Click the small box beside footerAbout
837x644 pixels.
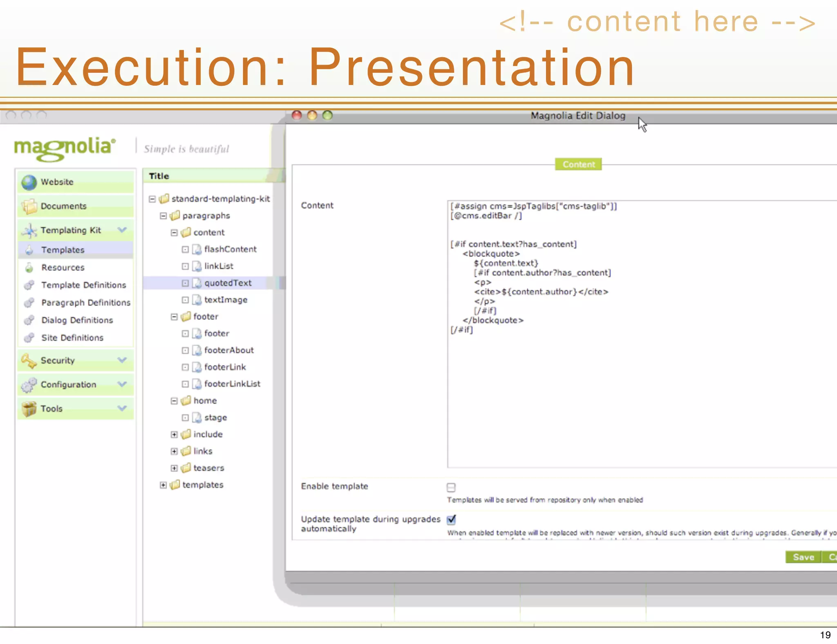tap(185, 351)
